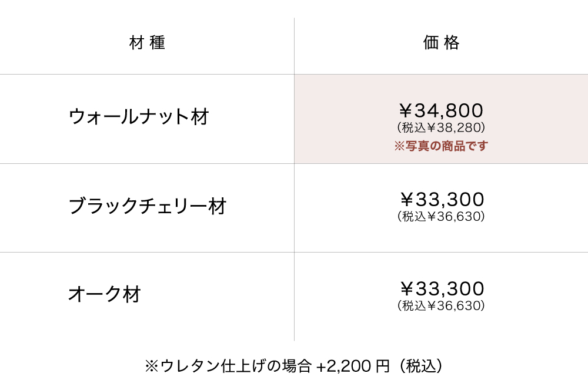Select the ブラックチェリー材 row label

coord(148,206)
